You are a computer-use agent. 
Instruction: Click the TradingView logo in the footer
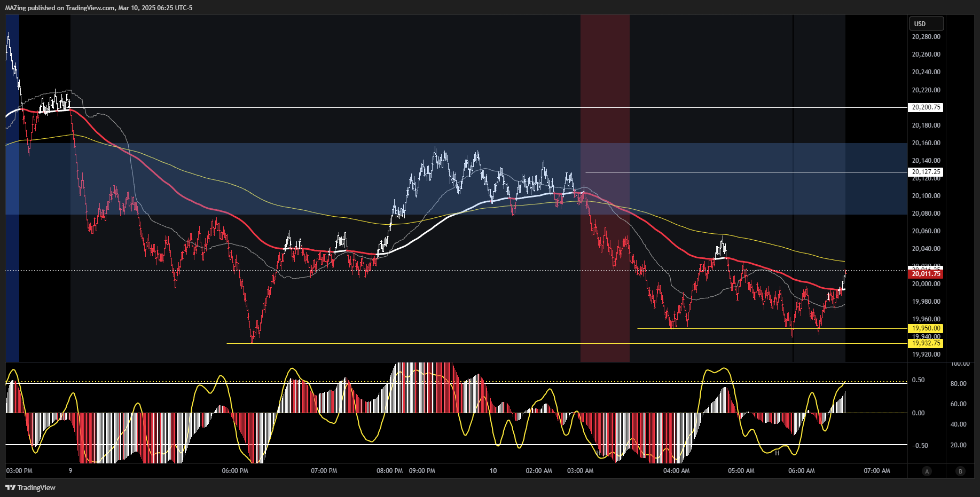tap(30, 487)
